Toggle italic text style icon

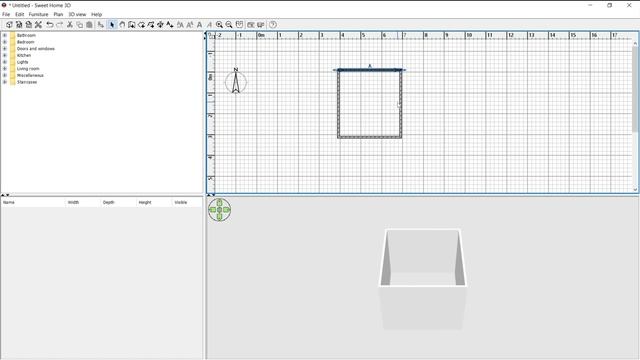tap(209, 25)
